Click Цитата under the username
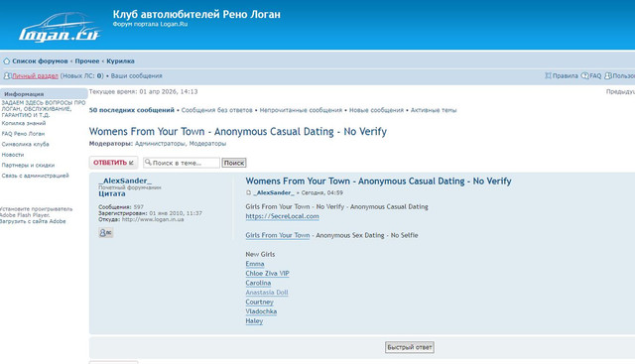 tap(112, 193)
